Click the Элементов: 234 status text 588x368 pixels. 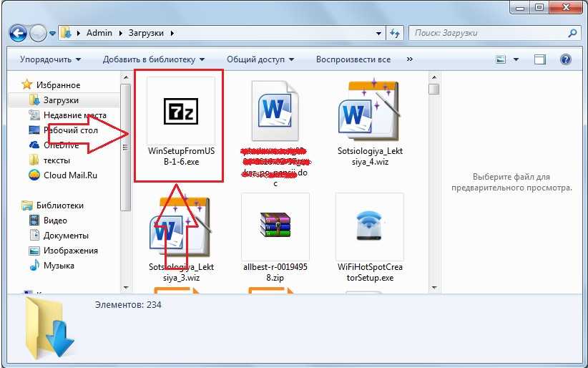[128, 304]
